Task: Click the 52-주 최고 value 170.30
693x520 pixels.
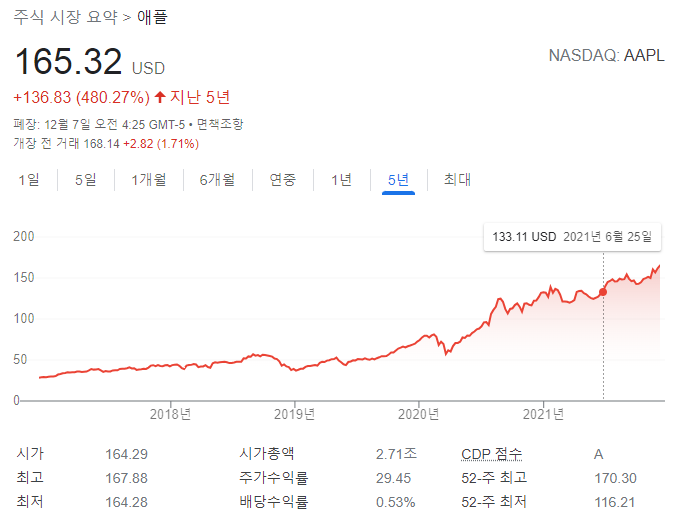Action: pyautogui.click(x=615, y=478)
